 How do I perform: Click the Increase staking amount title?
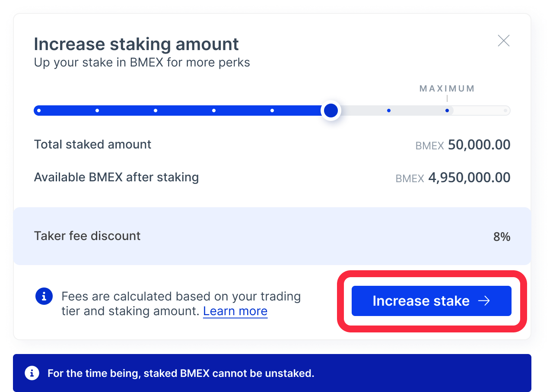point(137,44)
